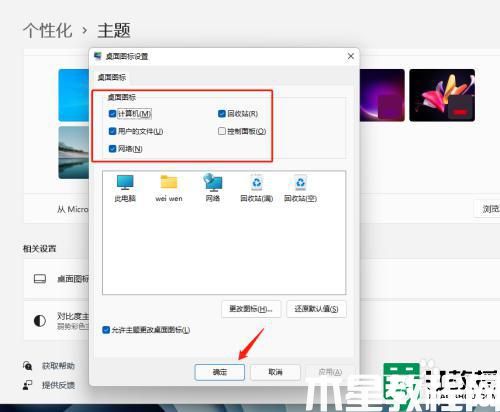Screen dimensions: 500x412
Task: Click the 浏览 browse themes button
Action: click(487, 209)
